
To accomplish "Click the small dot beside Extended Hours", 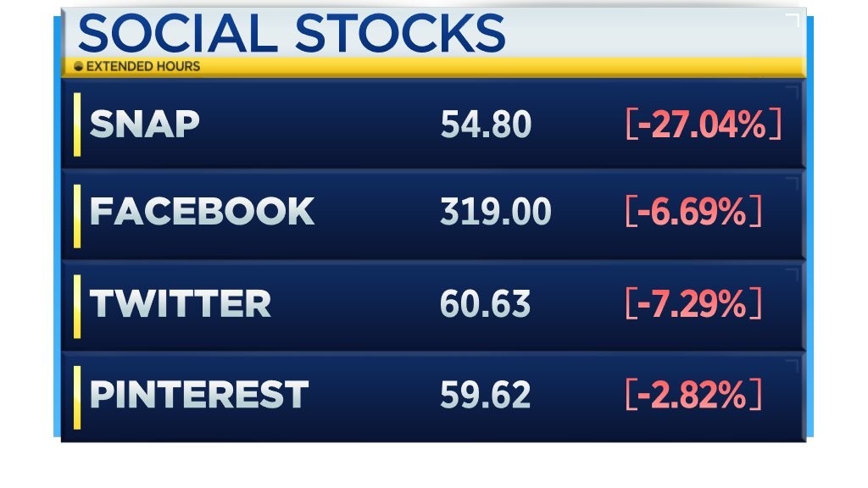I will click(79, 67).
